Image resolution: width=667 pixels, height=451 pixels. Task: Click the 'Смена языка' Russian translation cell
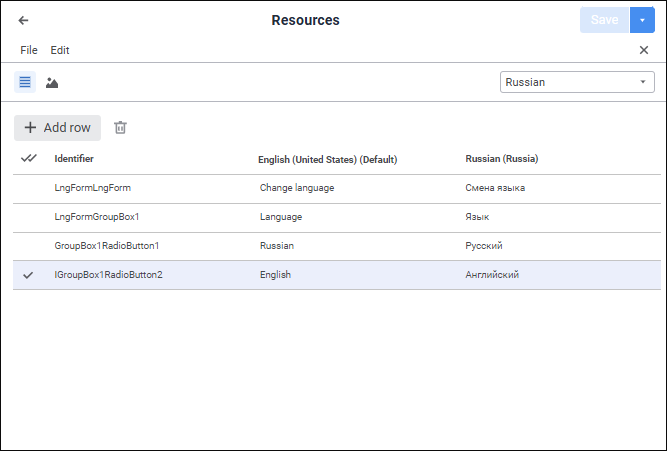point(495,188)
